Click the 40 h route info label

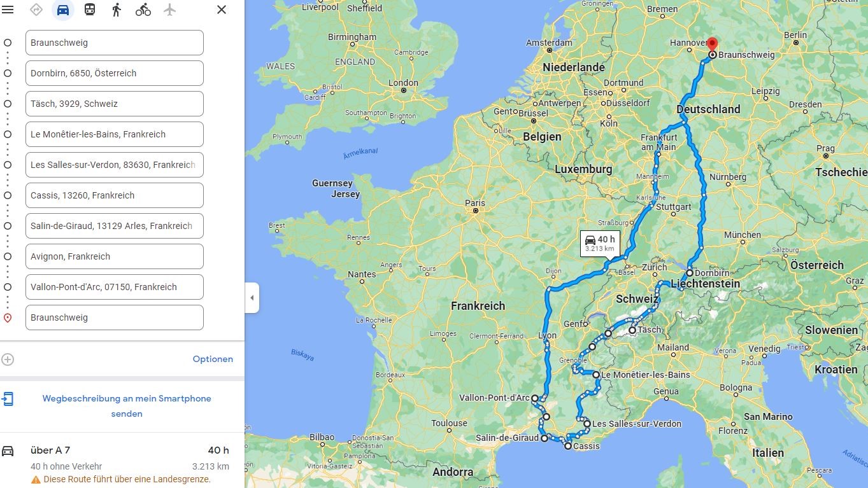point(600,244)
